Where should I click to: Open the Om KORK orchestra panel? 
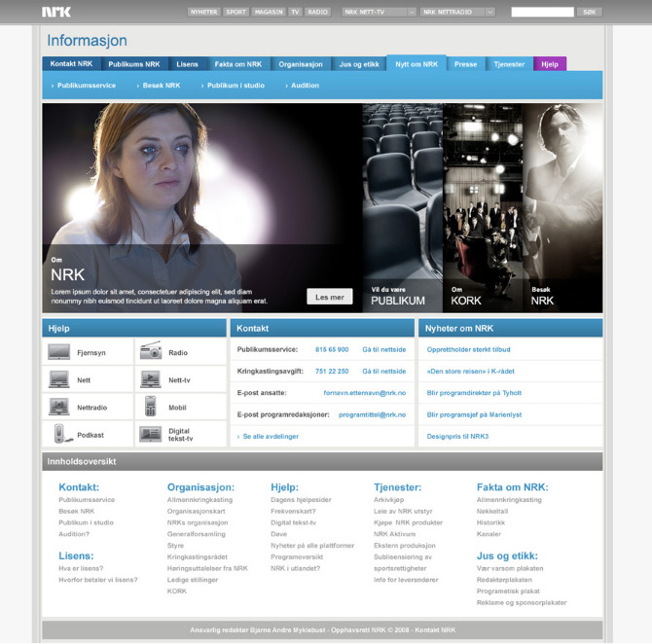483,208
